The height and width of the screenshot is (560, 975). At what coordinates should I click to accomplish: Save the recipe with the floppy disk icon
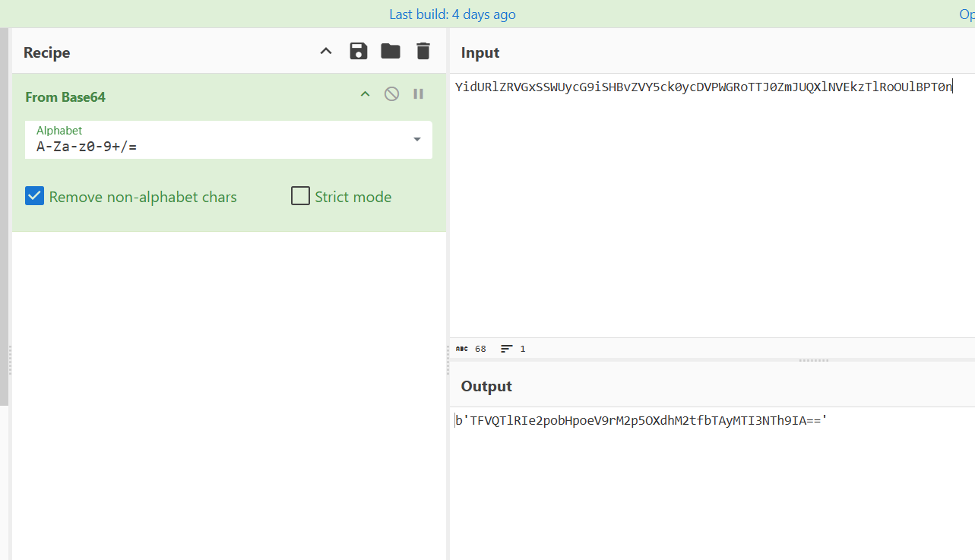359,52
